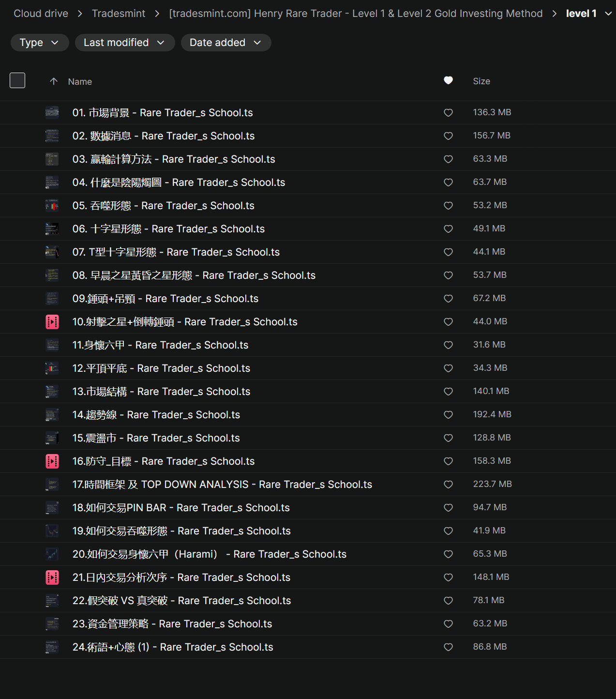This screenshot has height=699, width=616.
Task: Toggle favorite heart for 14.趨勢線 file
Action: 448,415
